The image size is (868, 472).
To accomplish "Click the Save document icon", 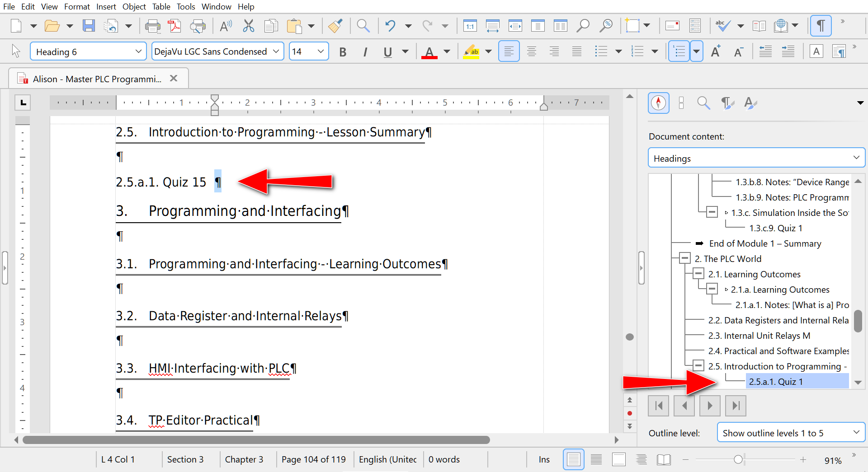I will (89, 26).
